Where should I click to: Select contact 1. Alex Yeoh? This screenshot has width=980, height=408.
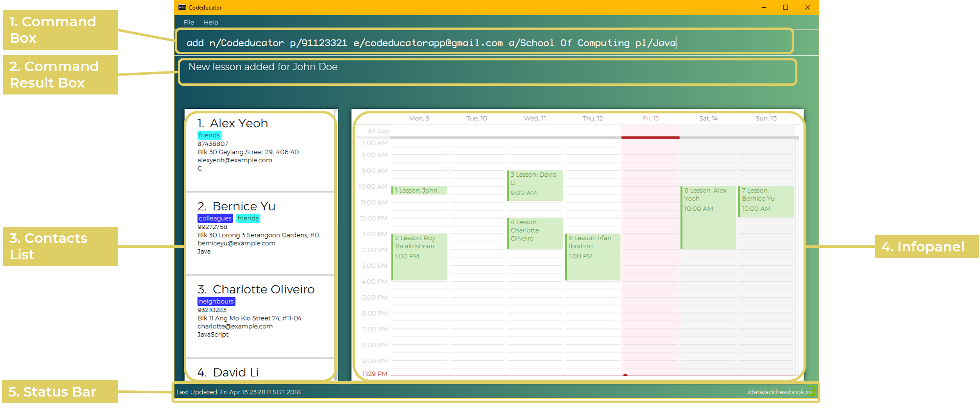pyautogui.click(x=260, y=150)
